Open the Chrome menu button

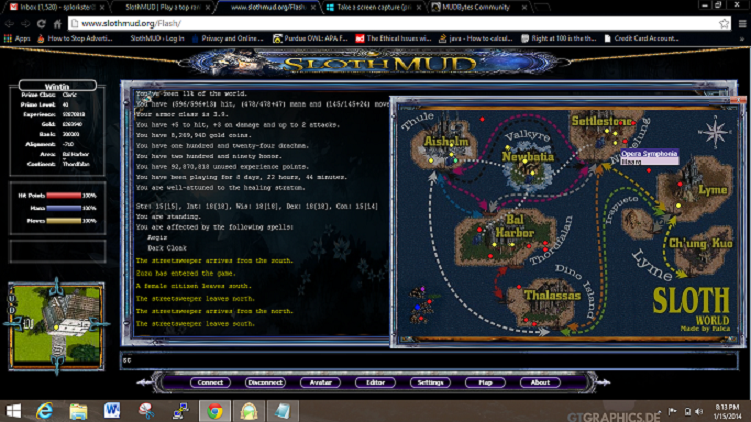pyautogui.click(x=742, y=23)
